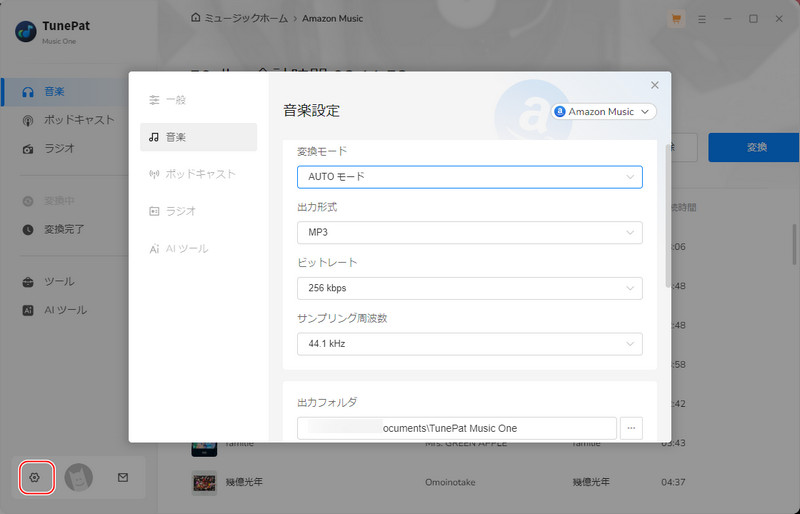800x514 pixels.
Task: Browse output folder with ellipsis button
Action: pos(631,428)
